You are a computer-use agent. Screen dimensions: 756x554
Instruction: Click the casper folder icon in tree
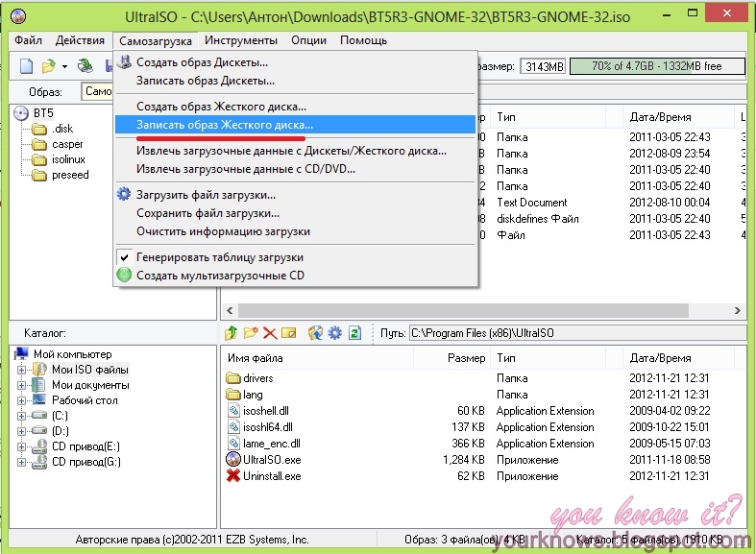(39, 144)
